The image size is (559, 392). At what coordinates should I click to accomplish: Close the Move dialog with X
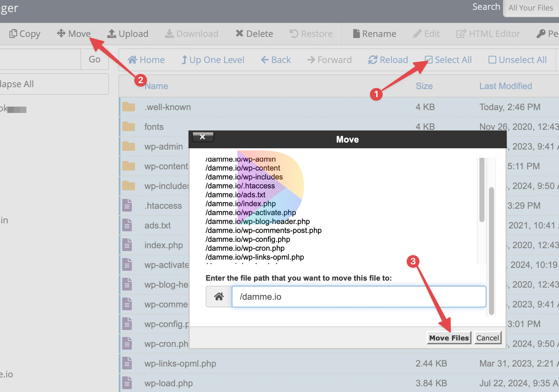[203, 137]
